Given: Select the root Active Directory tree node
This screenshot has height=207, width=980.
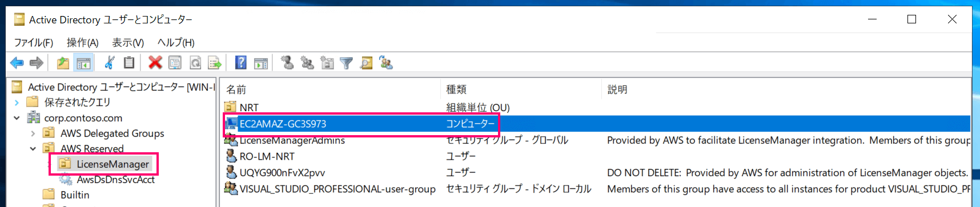Looking at the screenshot, I should 121,87.
